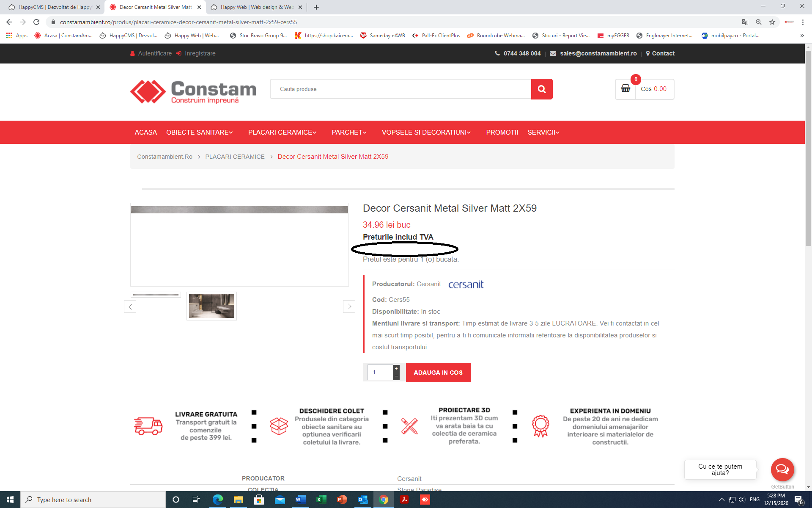812x508 pixels.
Task: Open mobilpay.ro Portal bookmark
Action: pos(730,36)
